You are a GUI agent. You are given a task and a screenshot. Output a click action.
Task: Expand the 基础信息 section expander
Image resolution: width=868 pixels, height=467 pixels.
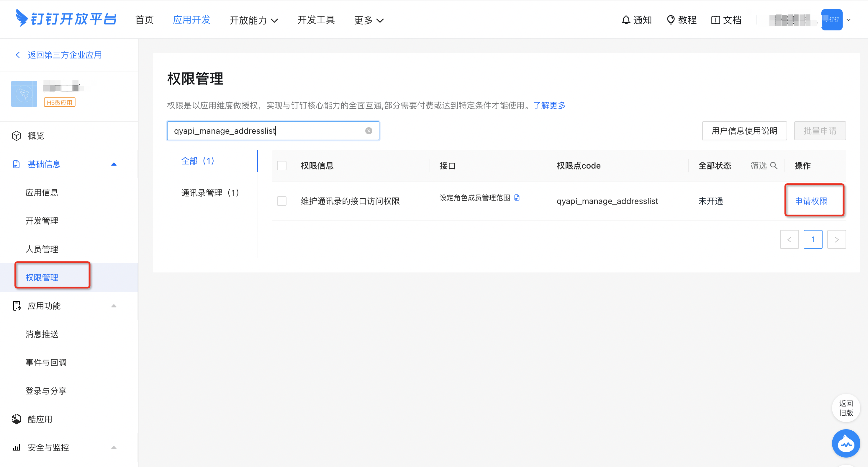pos(113,164)
